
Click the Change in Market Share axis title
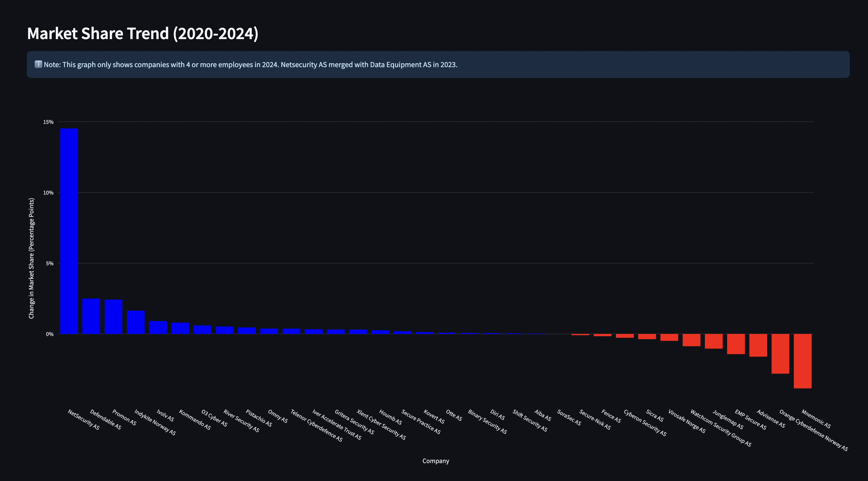coord(31,258)
